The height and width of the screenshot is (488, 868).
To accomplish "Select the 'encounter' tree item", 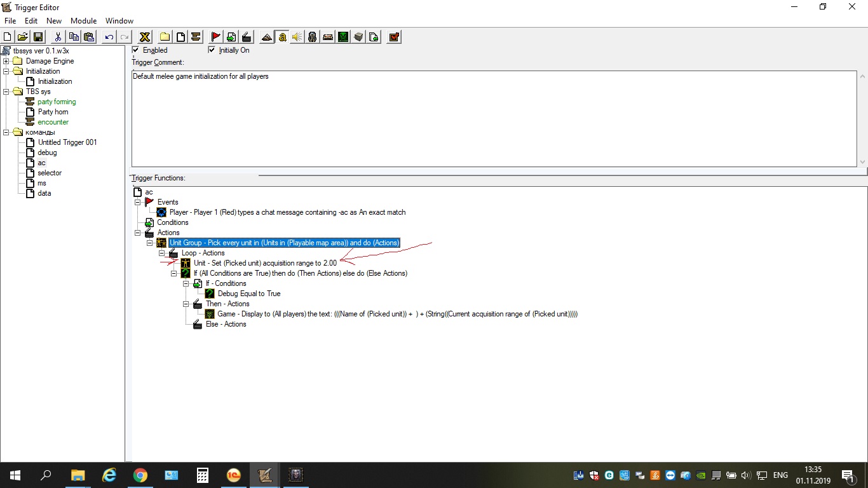I will (x=53, y=122).
